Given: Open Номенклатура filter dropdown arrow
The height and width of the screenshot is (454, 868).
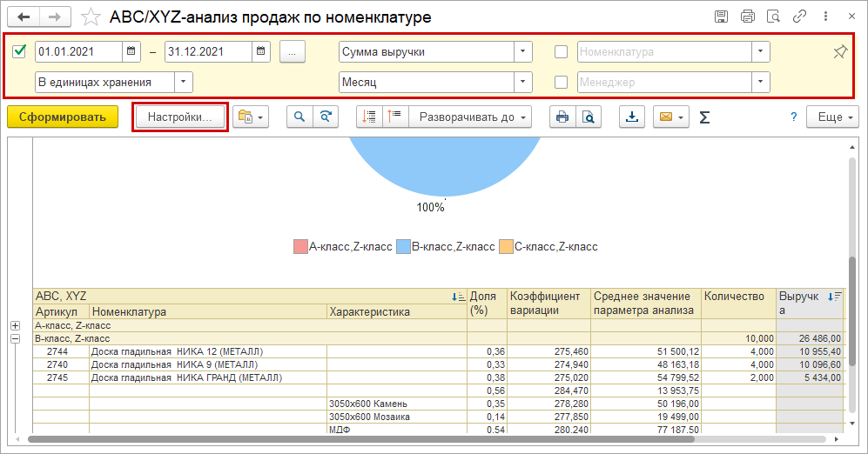Looking at the screenshot, I should tap(761, 51).
